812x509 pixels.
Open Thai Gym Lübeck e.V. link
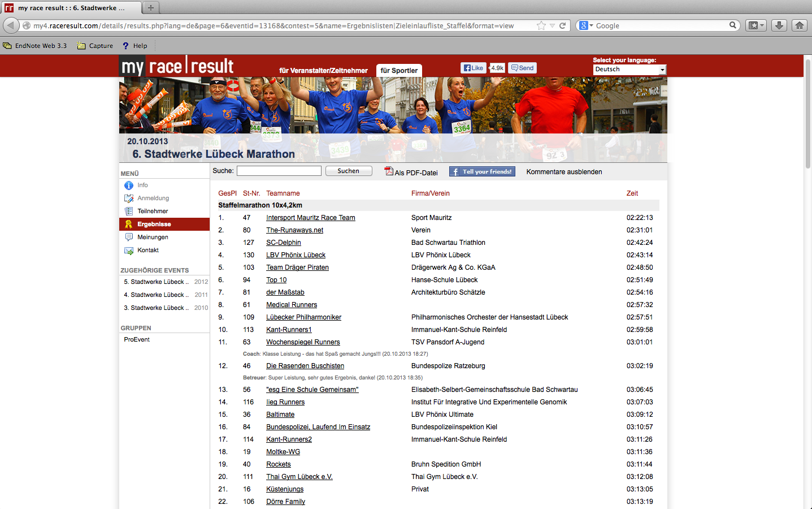pyautogui.click(x=299, y=477)
